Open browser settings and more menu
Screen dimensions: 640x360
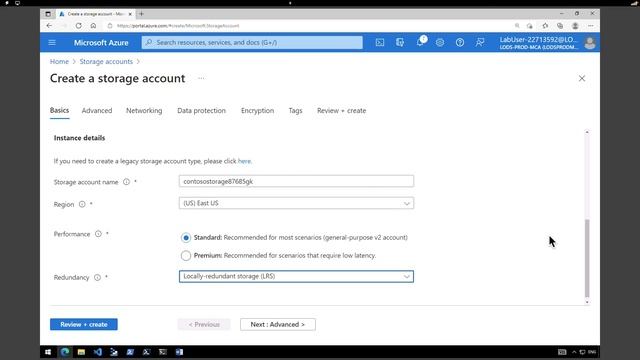tap(591, 26)
